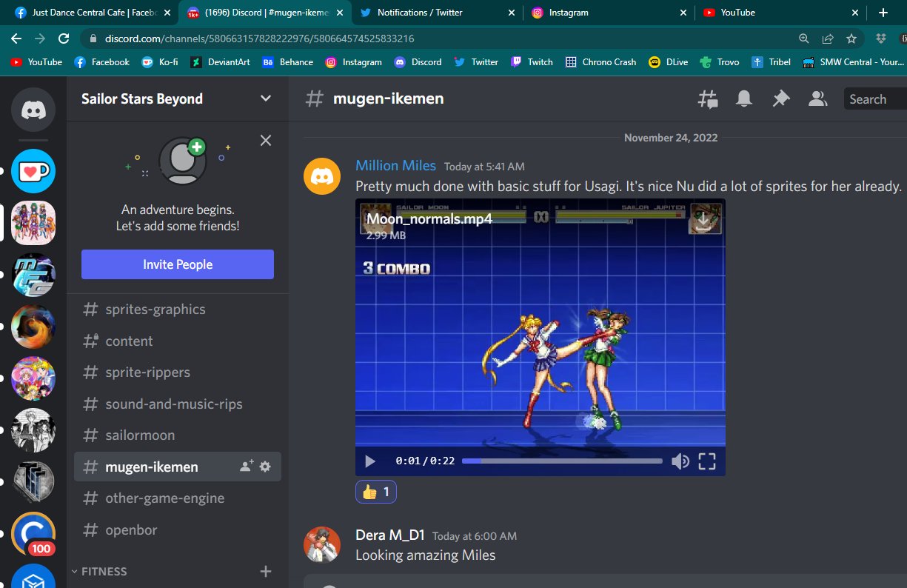Open Discord Home from the server sidebar
Screen dimensions: 907x588
point(33,110)
